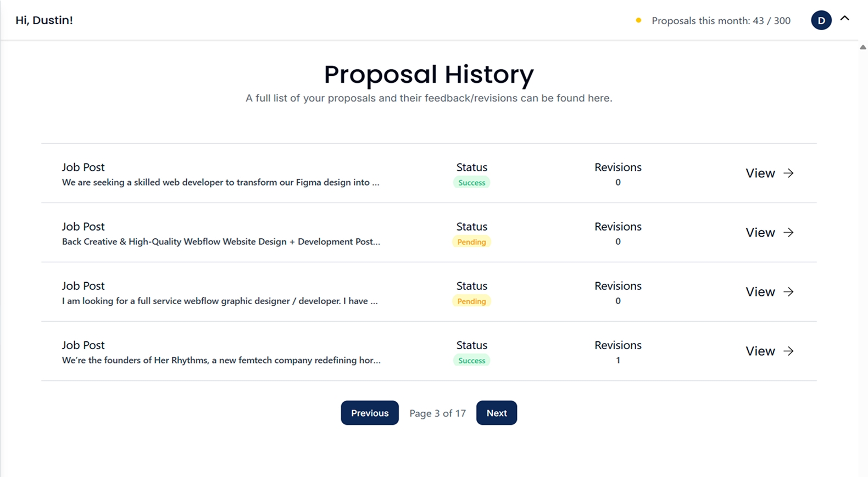Open the Back Creative Webflow job post text
Viewport: 868px width, 477px height.
[221, 242]
